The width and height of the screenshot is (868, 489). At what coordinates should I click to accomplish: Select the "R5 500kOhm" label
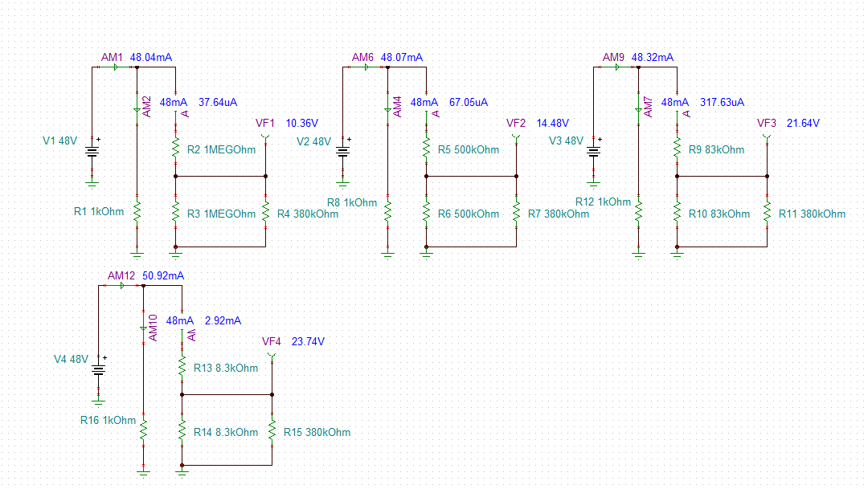pyautogui.click(x=469, y=150)
